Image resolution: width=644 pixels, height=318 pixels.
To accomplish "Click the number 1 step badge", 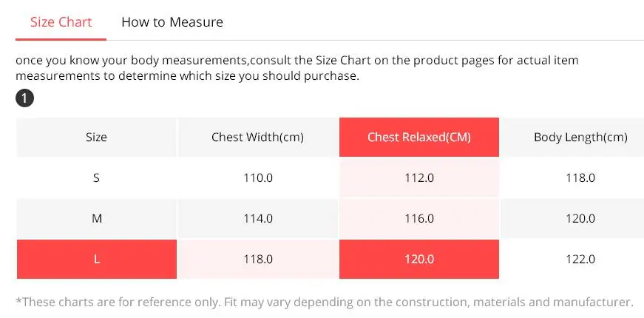I will pos(24,99).
